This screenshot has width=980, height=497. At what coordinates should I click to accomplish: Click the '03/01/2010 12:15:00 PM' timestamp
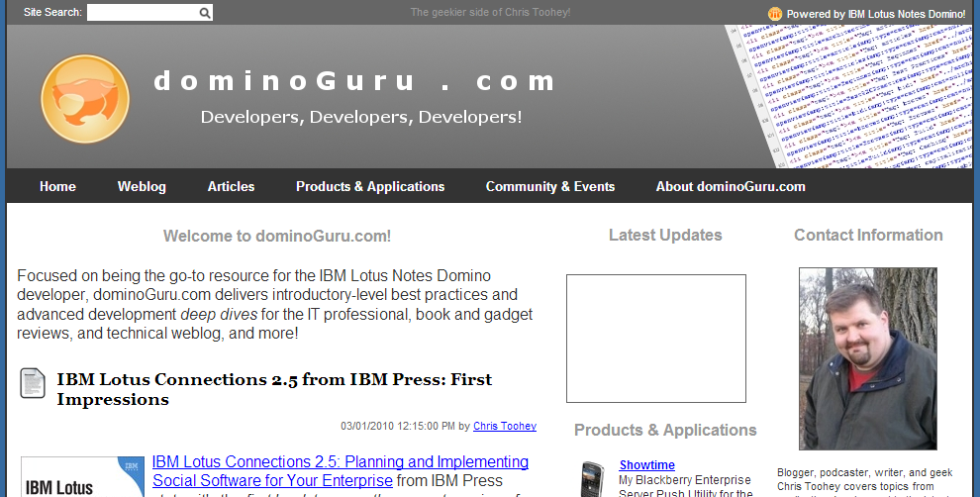click(398, 426)
